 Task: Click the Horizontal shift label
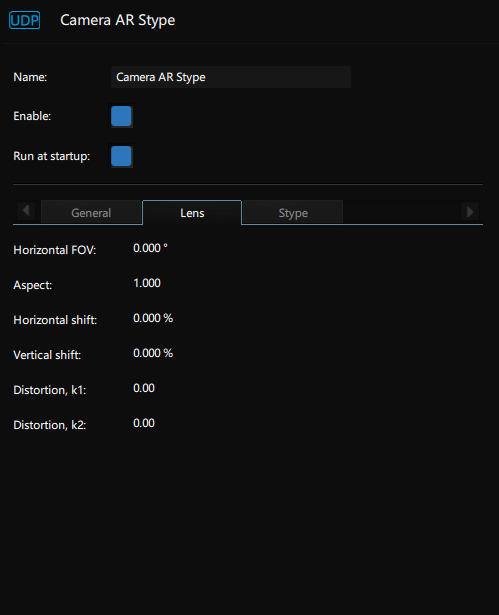(x=55, y=320)
